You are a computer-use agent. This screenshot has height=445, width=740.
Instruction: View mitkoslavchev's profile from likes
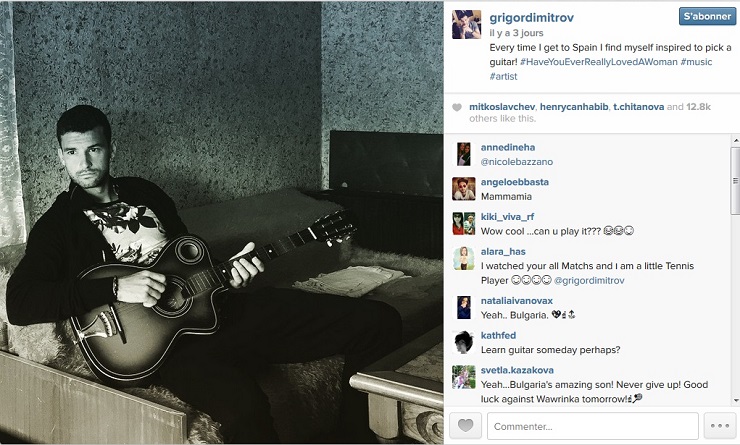point(502,107)
